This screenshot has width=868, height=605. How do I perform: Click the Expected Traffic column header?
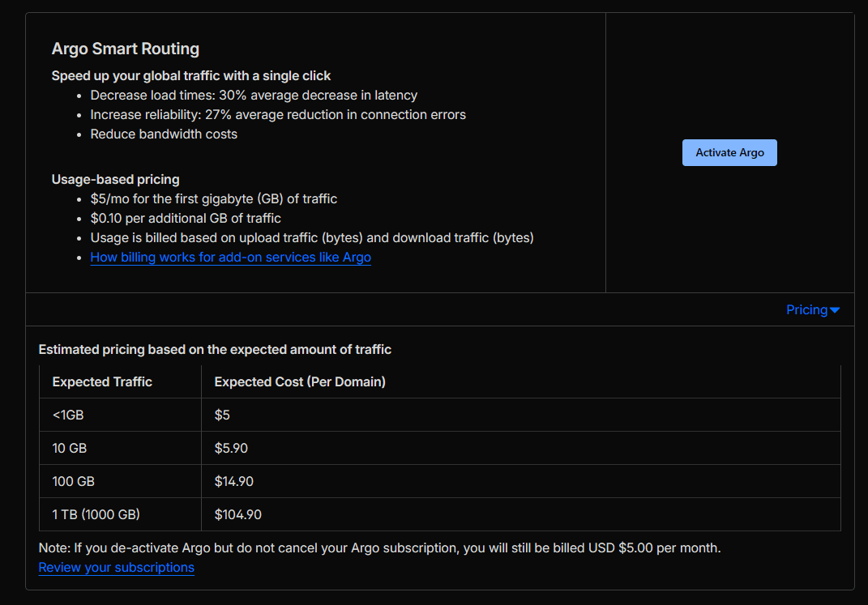coord(102,382)
